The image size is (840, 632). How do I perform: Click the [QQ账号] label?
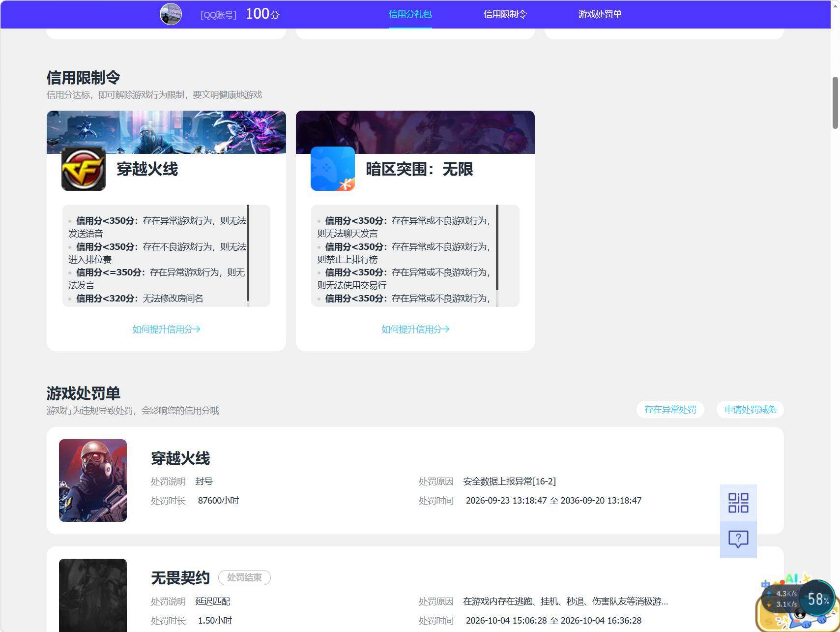[218, 15]
